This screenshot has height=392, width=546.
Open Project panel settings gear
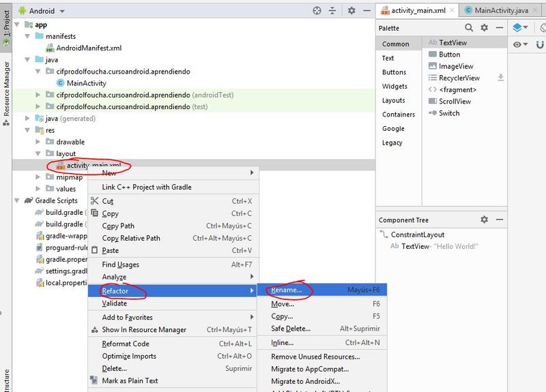351,11
